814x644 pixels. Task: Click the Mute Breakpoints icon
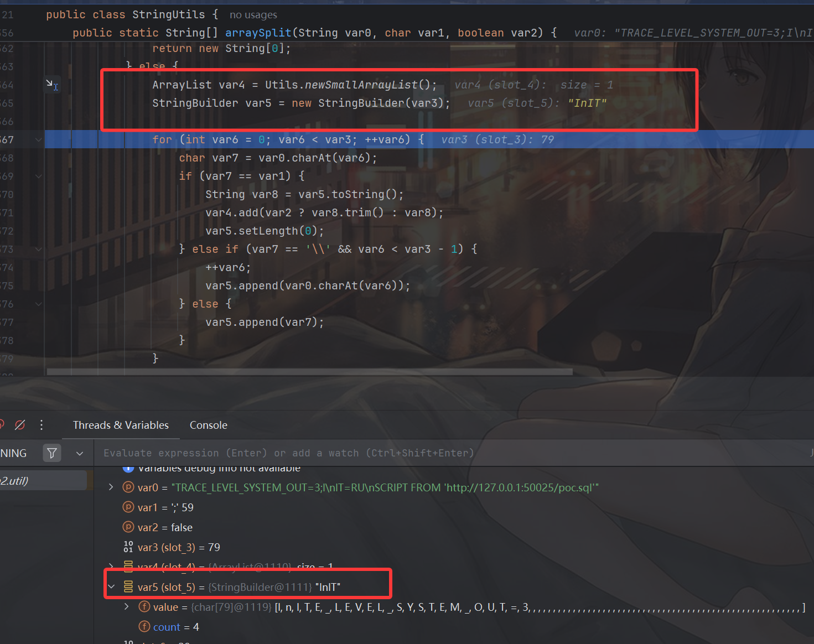tap(20, 425)
